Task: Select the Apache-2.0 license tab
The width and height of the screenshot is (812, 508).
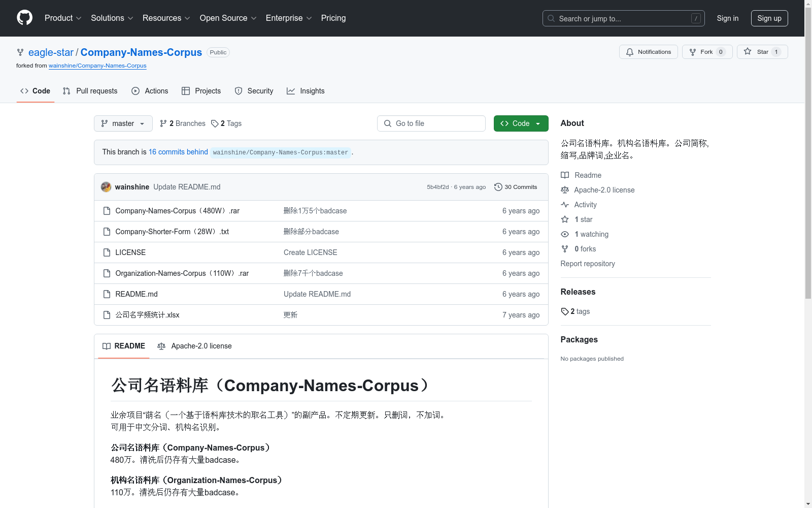Action: (194, 346)
